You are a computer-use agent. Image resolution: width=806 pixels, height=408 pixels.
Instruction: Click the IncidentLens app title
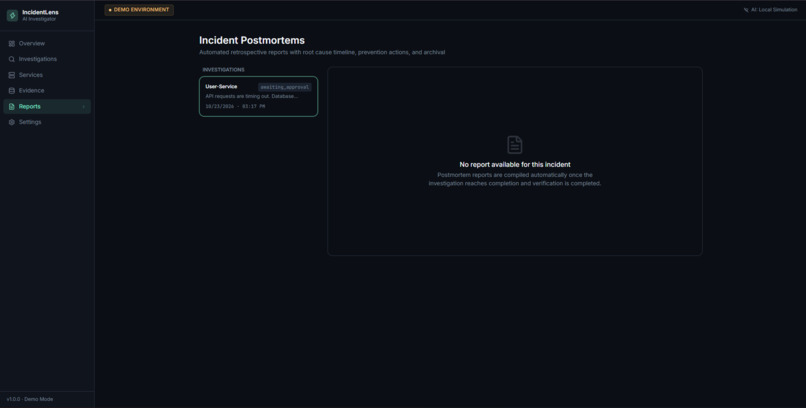40,12
